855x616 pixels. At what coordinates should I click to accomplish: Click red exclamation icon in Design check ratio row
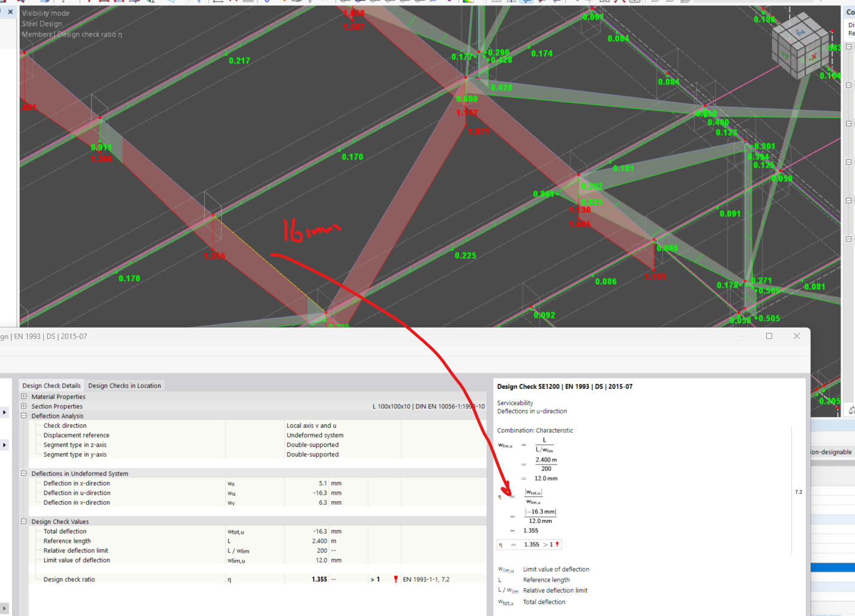click(x=395, y=579)
